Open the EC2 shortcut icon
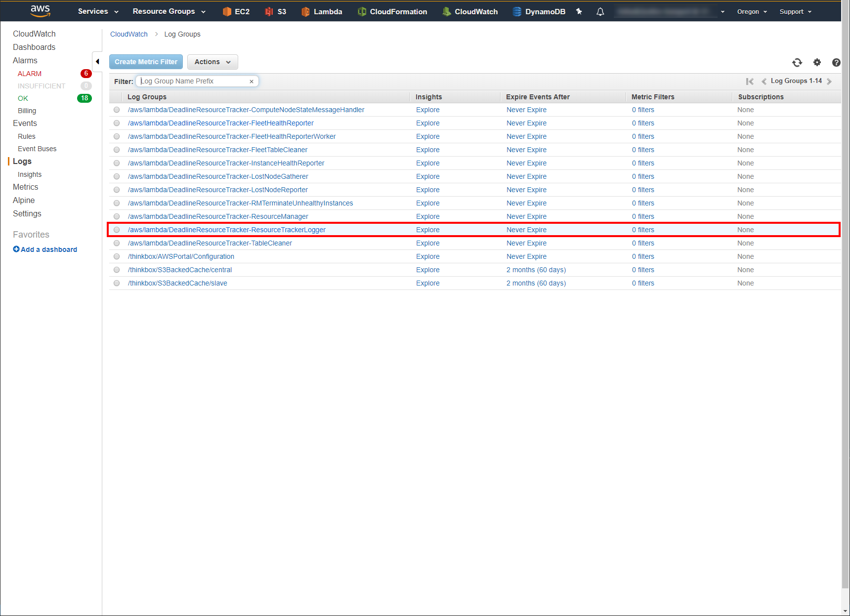The width and height of the screenshot is (850, 616). (x=227, y=11)
